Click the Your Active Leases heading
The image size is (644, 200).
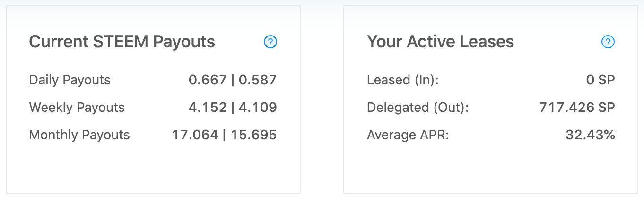440,42
